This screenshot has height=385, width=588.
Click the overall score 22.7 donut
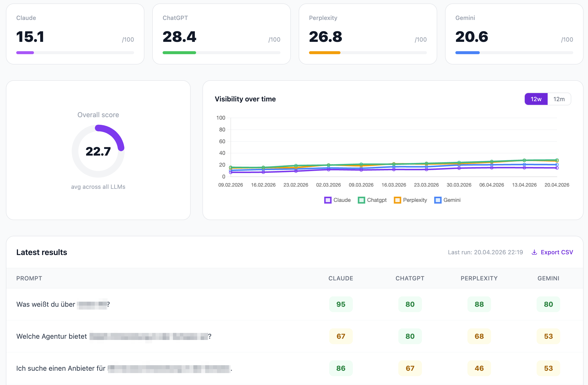[x=98, y=151]
